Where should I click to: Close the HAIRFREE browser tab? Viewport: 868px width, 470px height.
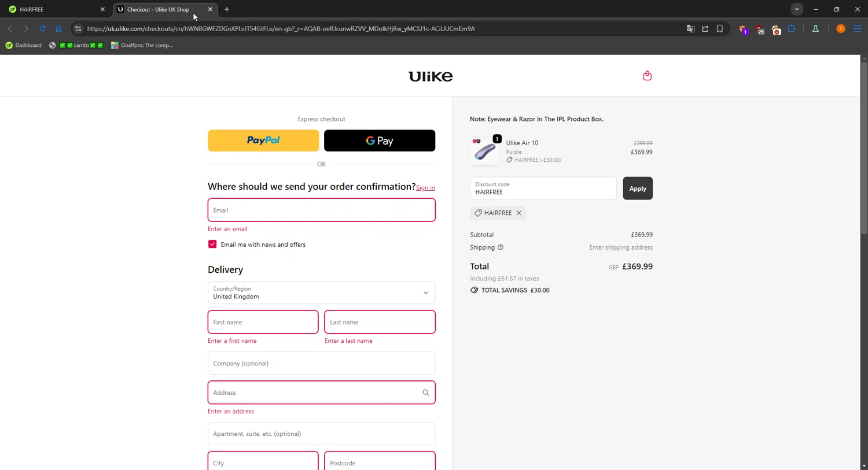[102, 9]
